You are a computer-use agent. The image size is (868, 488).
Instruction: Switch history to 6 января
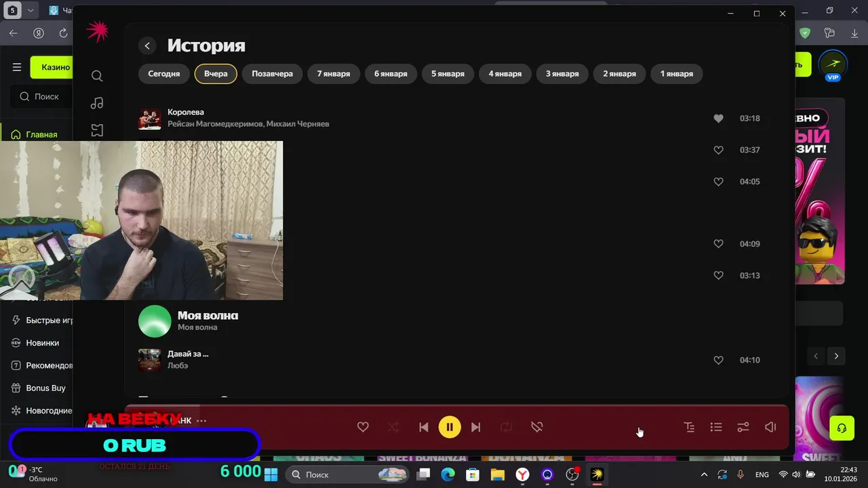391,74
